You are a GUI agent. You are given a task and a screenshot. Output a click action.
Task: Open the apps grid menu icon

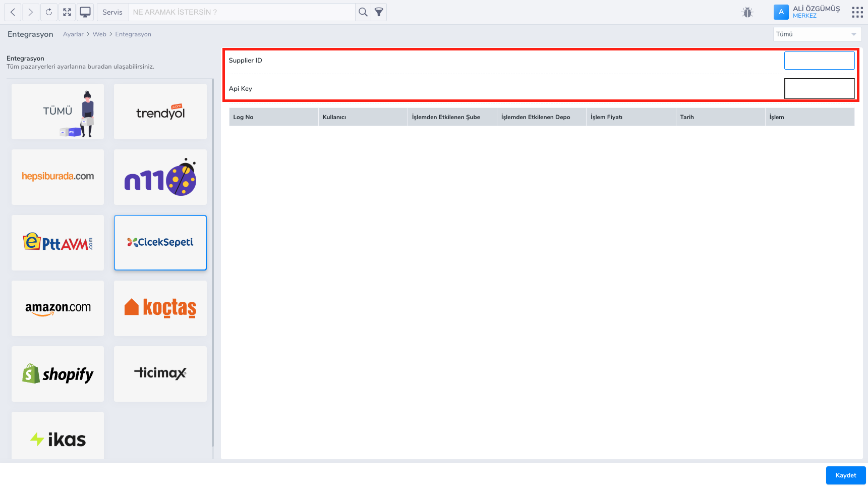(x=857, y=12)
